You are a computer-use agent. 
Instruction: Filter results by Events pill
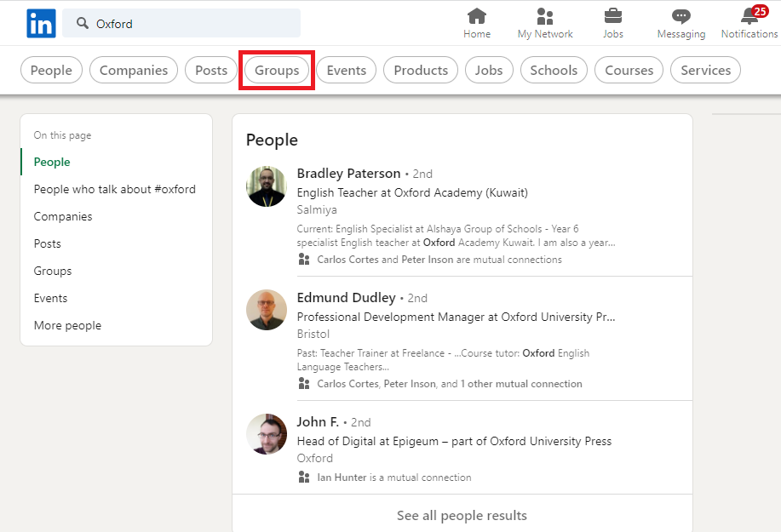coord(346,70)
